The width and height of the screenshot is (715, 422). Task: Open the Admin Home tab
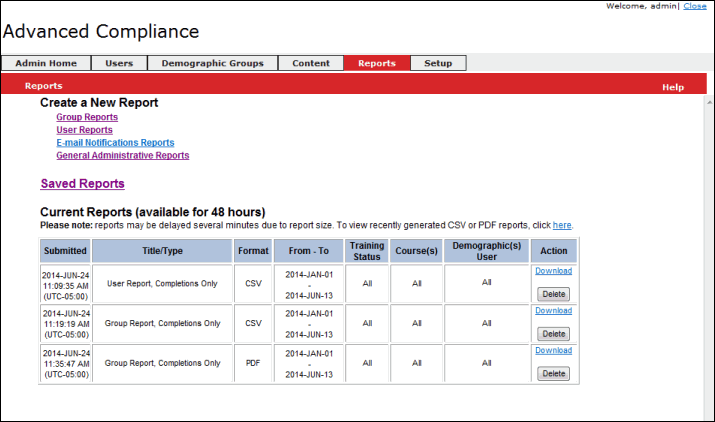pos(46,63)
